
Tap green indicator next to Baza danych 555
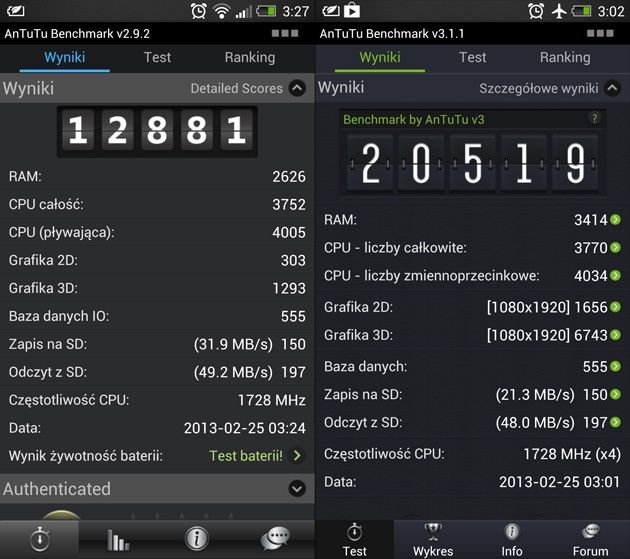coord(615,366)
